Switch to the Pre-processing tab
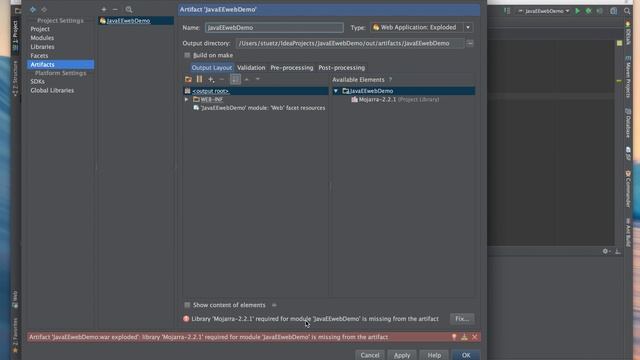 [292, 68]
